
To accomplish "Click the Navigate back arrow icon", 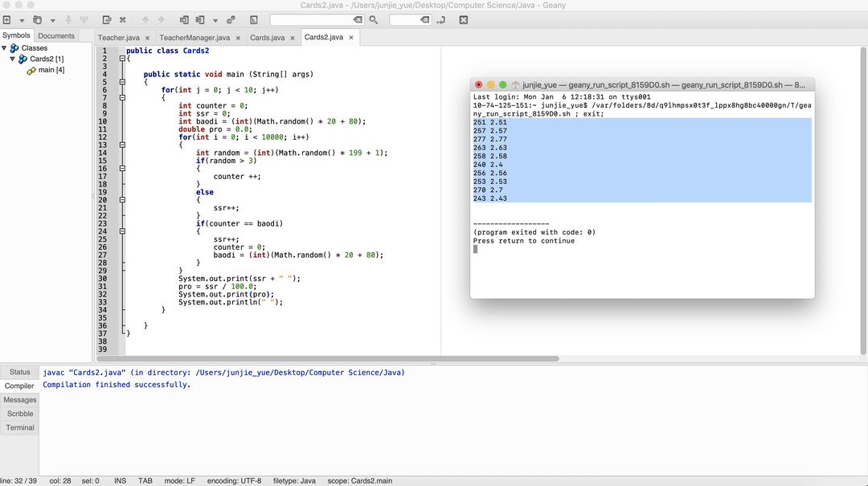I will pyautogui.click(x=145, y=20).
